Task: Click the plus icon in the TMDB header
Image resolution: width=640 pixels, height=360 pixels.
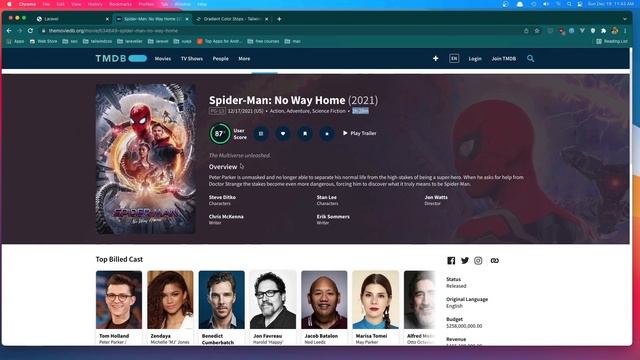Action: [x=436, y=58]
